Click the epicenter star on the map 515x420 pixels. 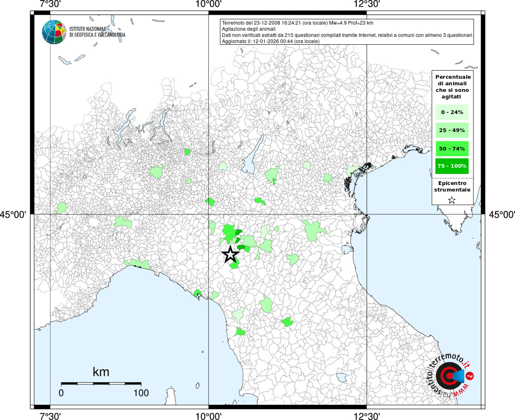pos(231,254)
